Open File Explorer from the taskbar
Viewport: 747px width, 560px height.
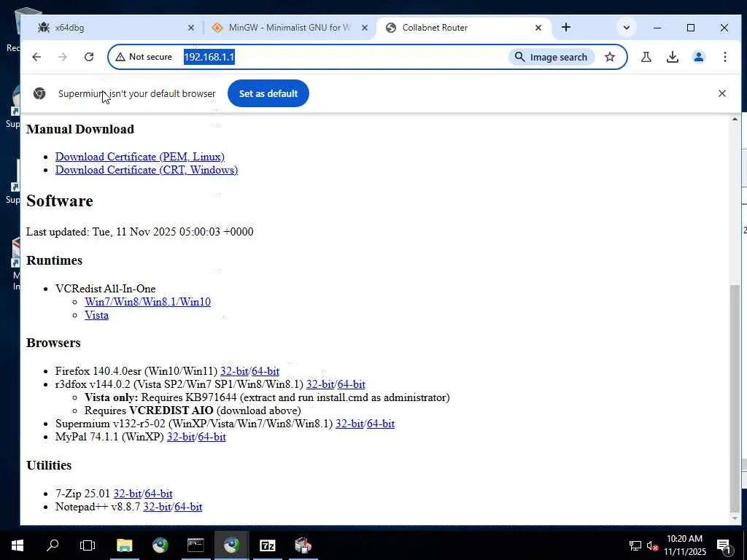124,545
